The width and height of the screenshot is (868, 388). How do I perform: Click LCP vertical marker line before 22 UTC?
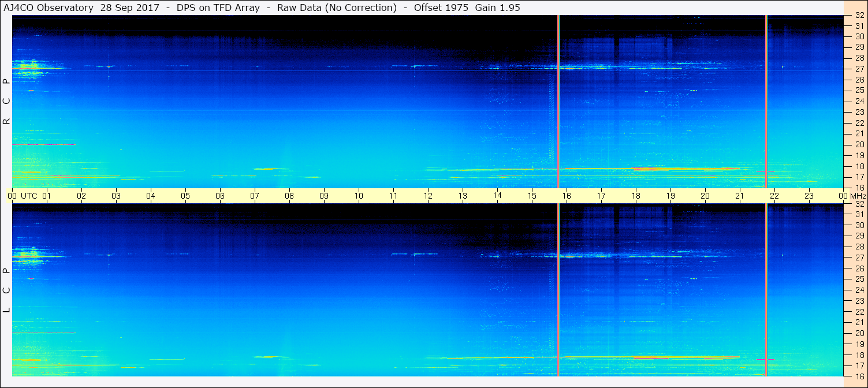click(x=766, y=290)
